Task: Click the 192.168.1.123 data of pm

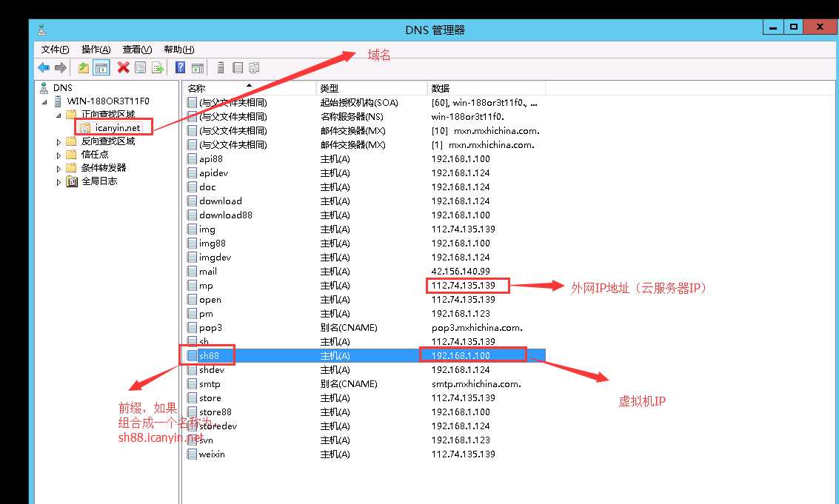Action: [x=460, y=314]
